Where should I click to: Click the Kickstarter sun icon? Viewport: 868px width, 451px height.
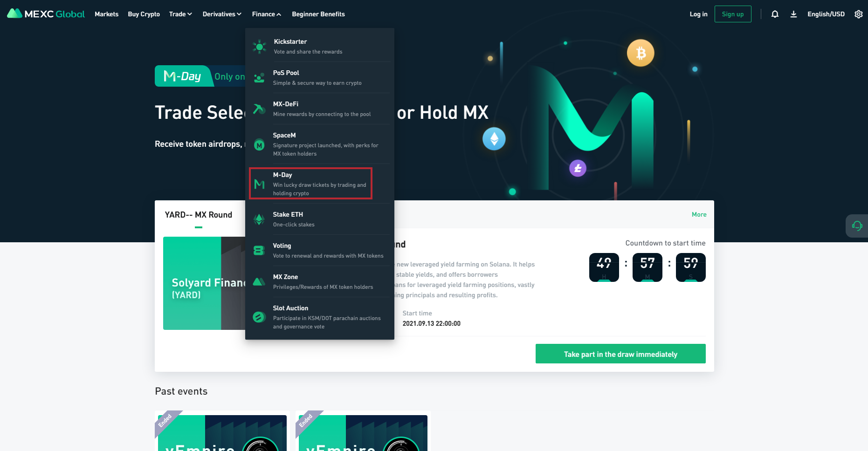[x=259, y=47]
